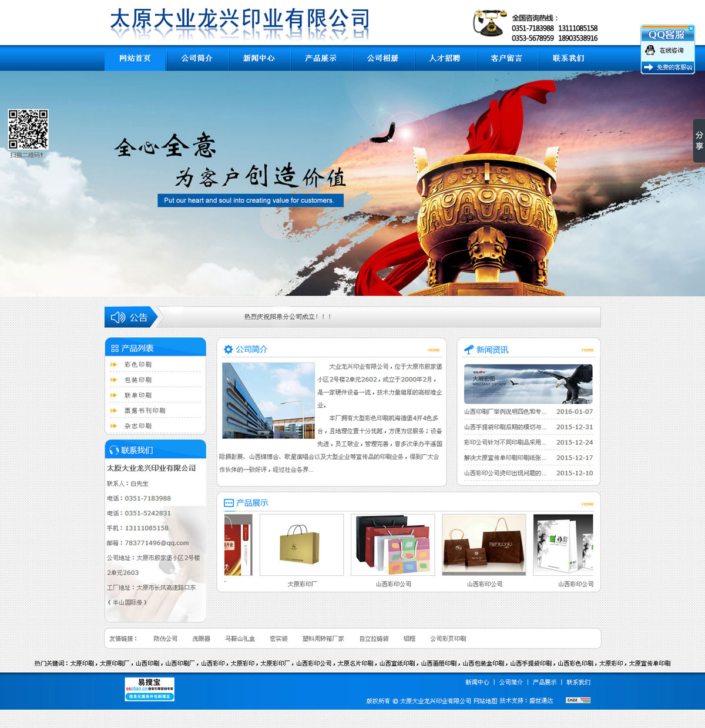Click the company logo title

tap(240, 24)
